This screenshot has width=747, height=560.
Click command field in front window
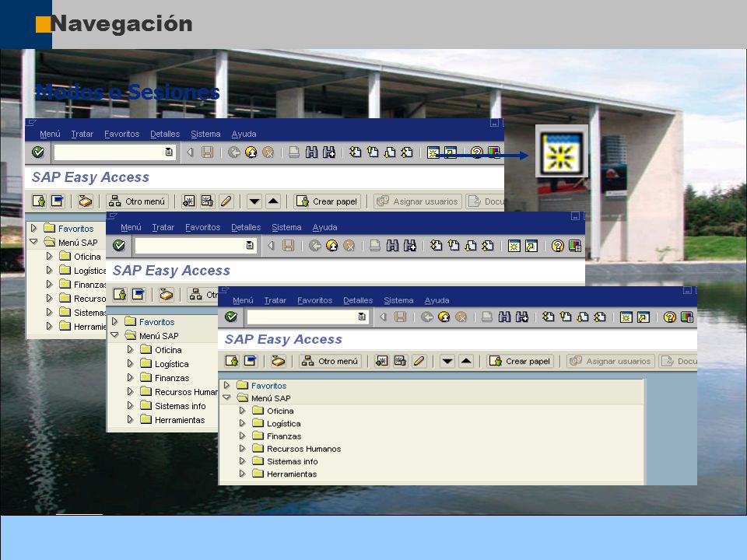coord(307,317)
